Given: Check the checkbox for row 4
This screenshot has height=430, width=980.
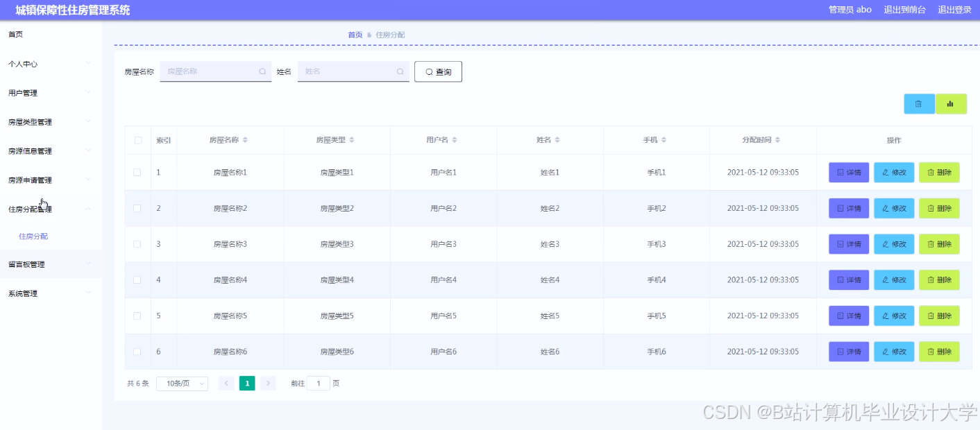Looking at the screenshot, I should (137, 280).
